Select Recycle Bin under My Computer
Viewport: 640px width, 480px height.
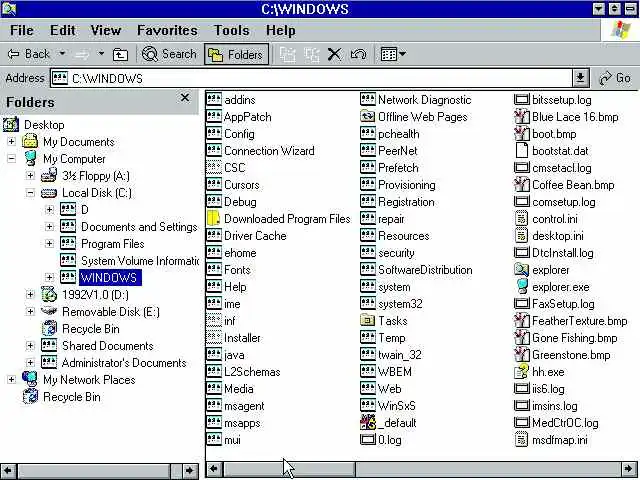coord(91,329)
